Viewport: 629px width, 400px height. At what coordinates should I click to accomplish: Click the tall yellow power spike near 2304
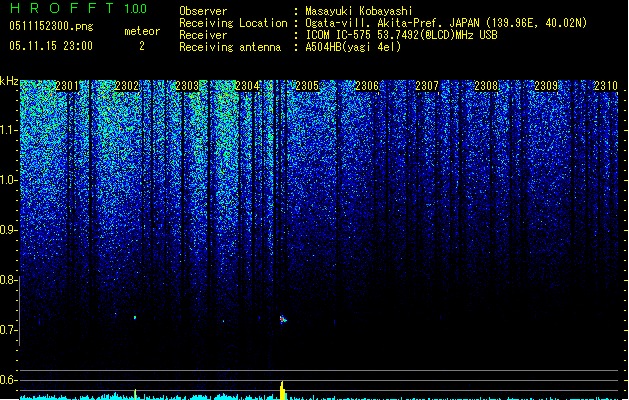tap(282, 390)
